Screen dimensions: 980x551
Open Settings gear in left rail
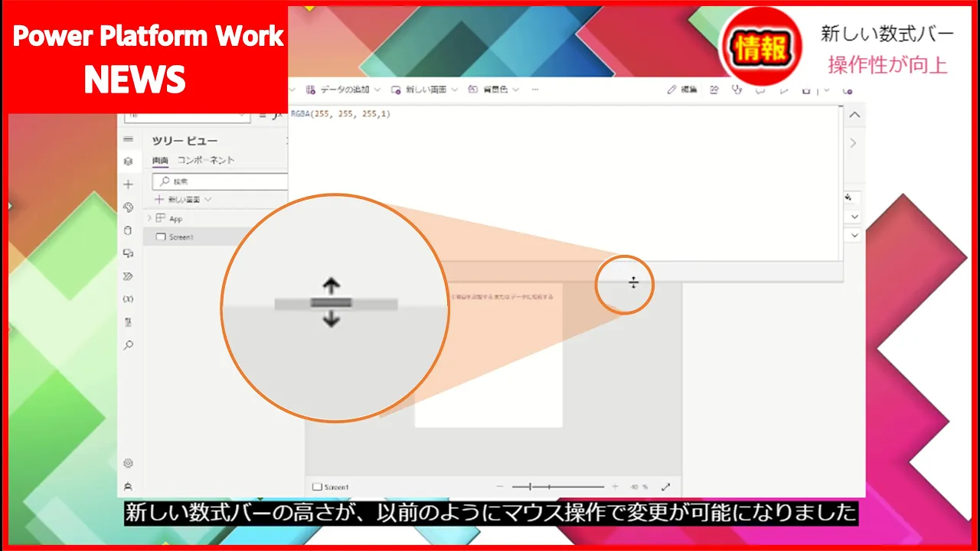click(x=128, y=463)
